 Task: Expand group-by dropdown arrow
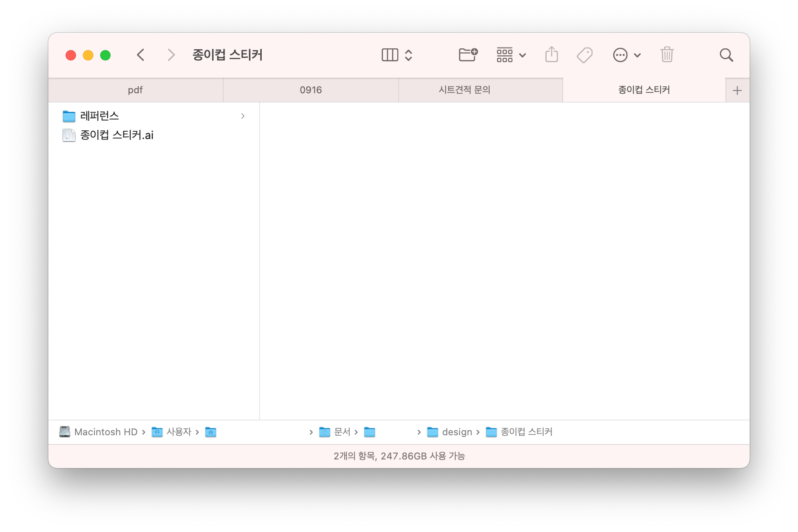[522, 55]
